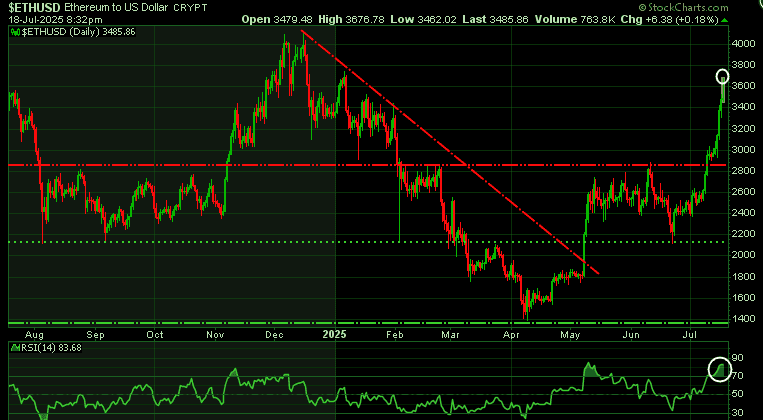This screenshot has width=763, height=420.
Task: Click the Open 3479.48 value
Action: (278, 20)
